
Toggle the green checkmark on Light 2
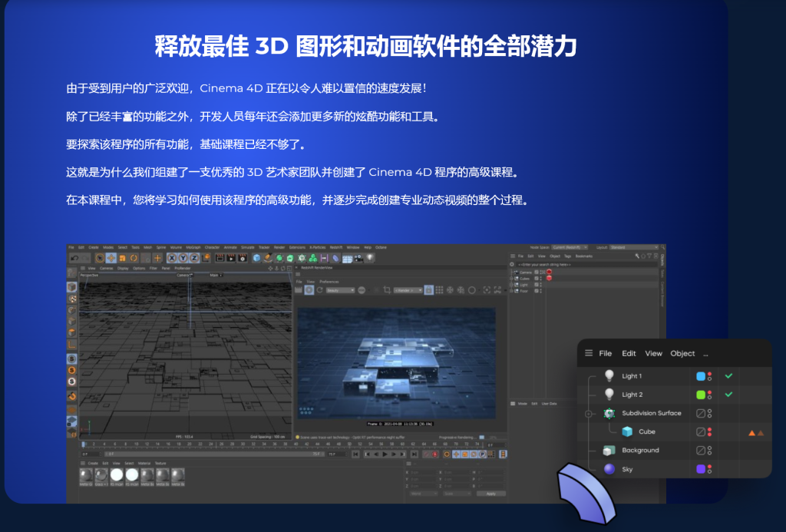[x=729, y=394]
